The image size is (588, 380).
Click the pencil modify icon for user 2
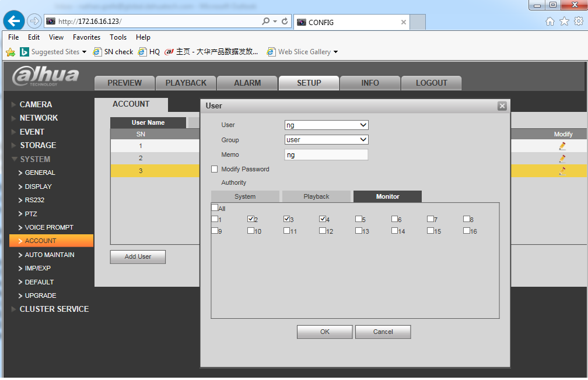pyautogui.click(x=562, y=159)
